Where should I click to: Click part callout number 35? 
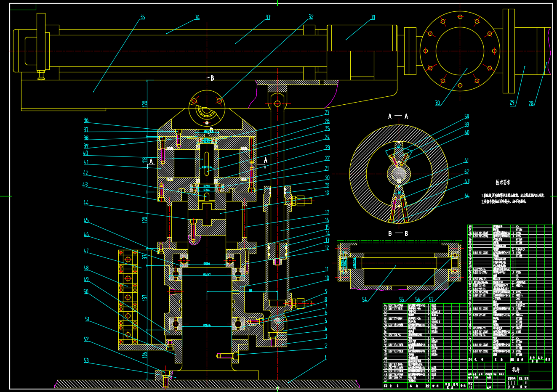pos(142,17)
